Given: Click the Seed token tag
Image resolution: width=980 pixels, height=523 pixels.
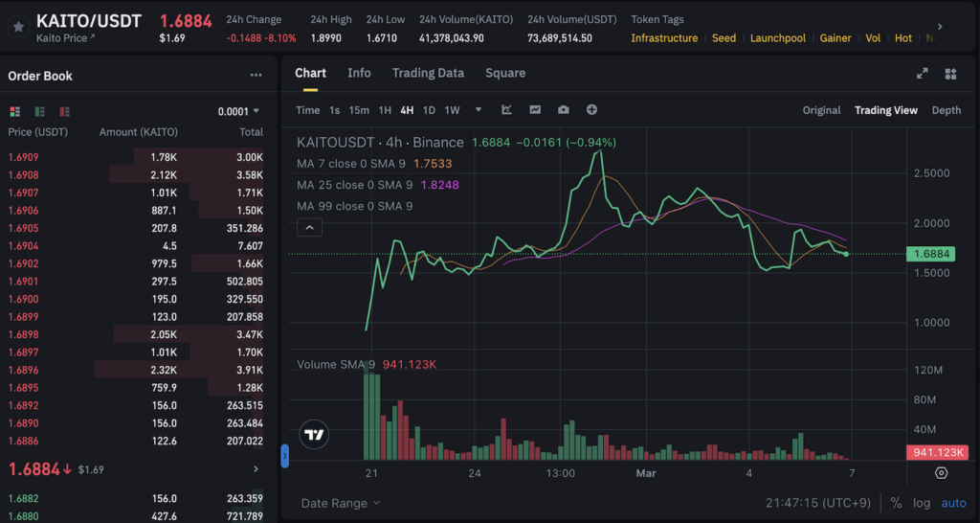Looking at the screenshot, I should tap(724, 38).
